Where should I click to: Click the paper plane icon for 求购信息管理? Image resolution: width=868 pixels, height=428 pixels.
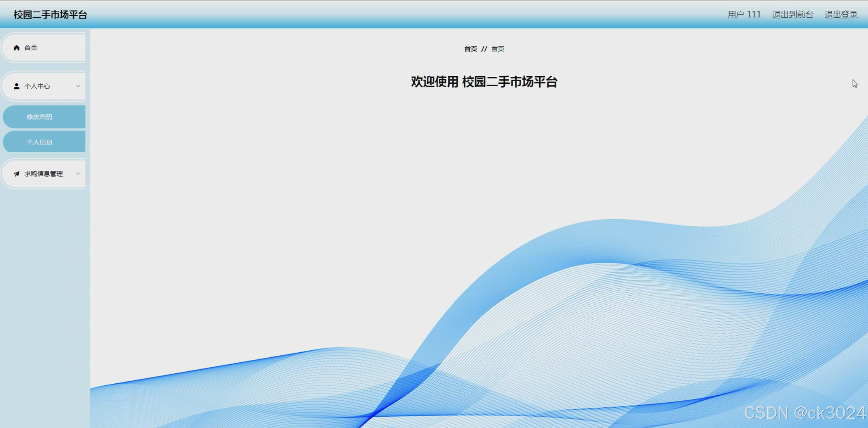coord(17,174)
